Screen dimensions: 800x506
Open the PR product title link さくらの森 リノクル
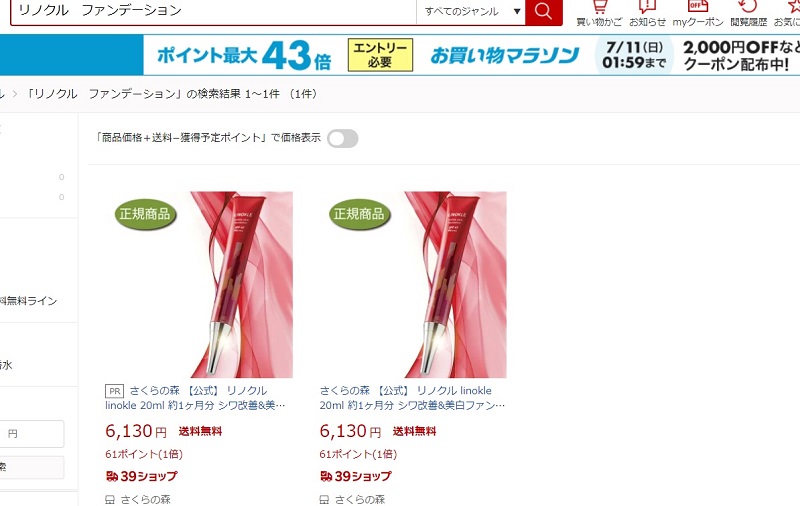pos(195,398)
